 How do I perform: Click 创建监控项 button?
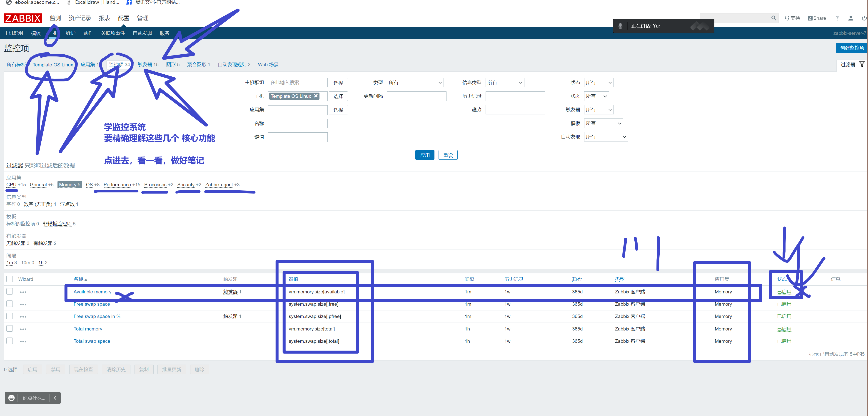(852, 48)
